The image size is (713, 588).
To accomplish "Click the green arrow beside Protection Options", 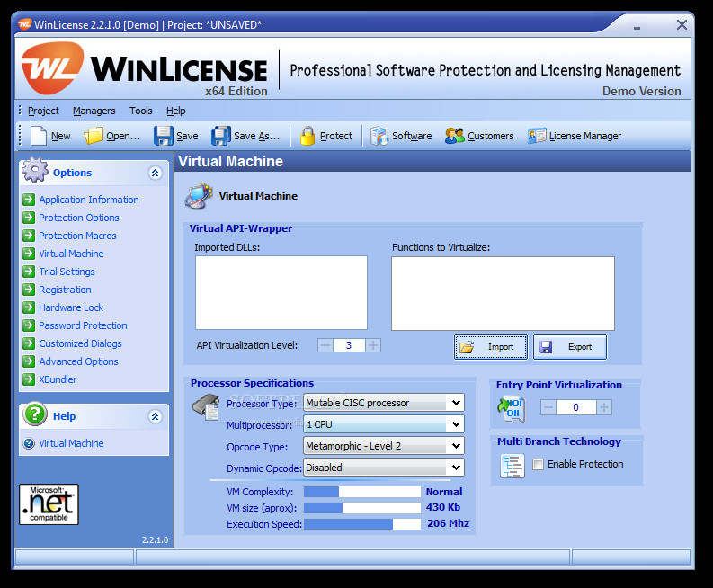I will pyautogui.click(x=29, y=218).
